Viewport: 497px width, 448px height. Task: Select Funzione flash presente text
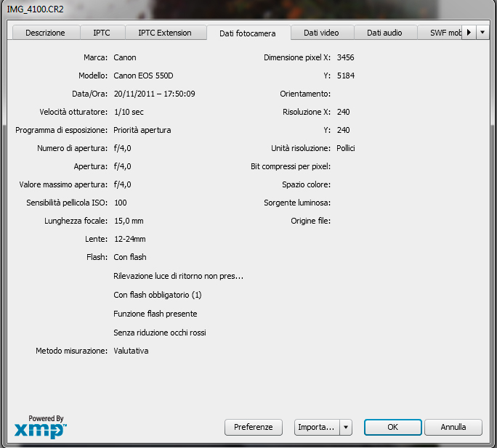pos(155,314)
